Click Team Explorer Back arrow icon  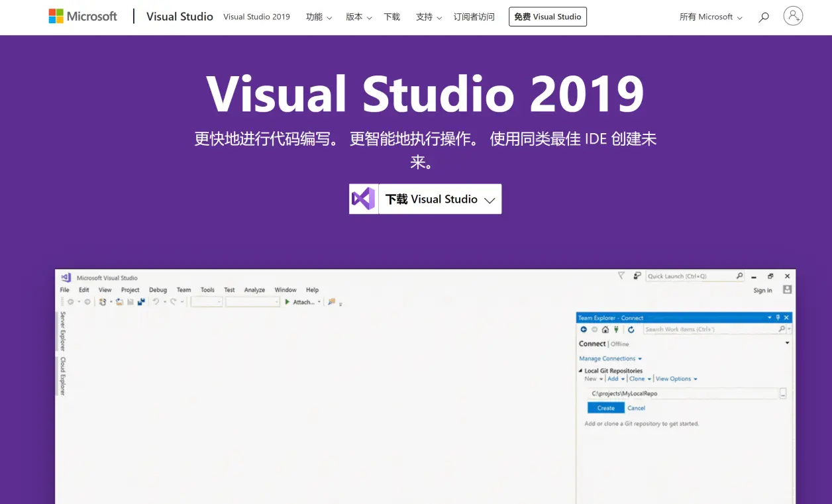[x=584, y=329]
